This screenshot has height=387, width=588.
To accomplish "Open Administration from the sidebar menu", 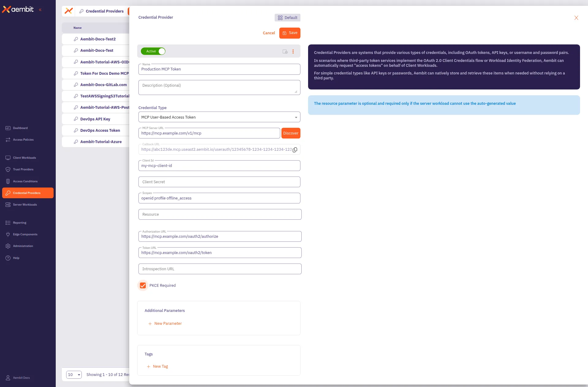I will (23, 246).
